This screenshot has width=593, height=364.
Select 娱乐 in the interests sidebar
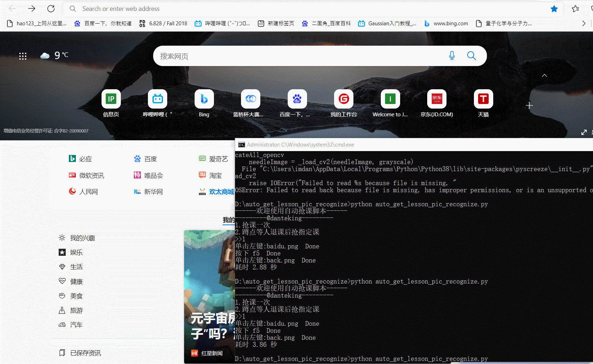pyautogui.click(x=76, y=252)
